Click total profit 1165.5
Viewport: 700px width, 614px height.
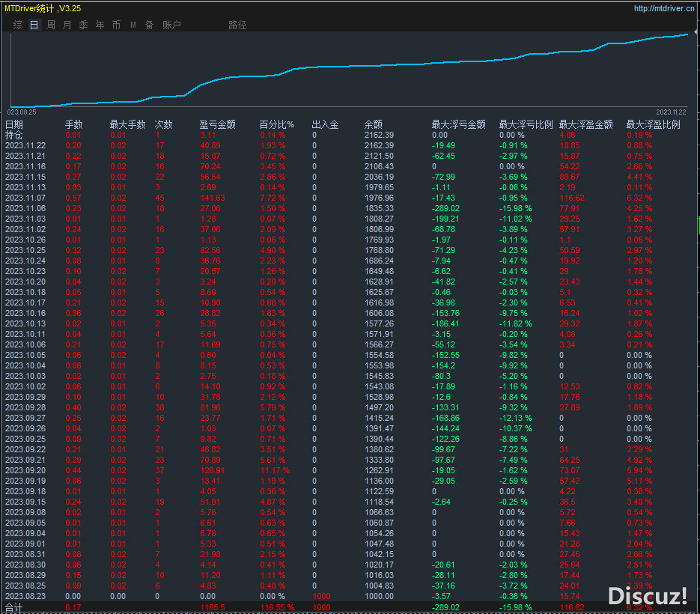tap(213, 608)
